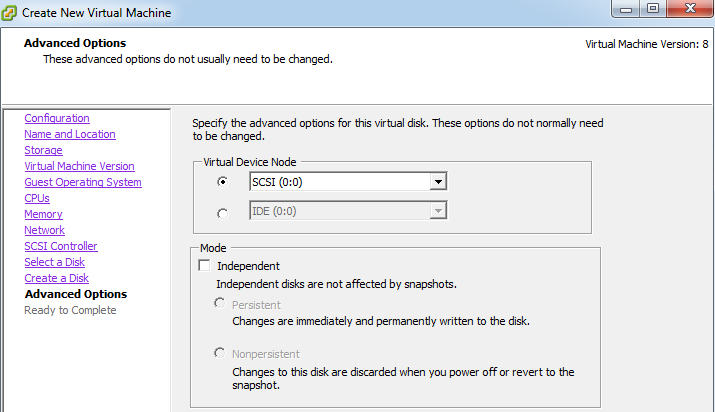Open the IDE (0:0) dropdown arrow
This screenshot has height=412, width=715.
coord(438,211)
